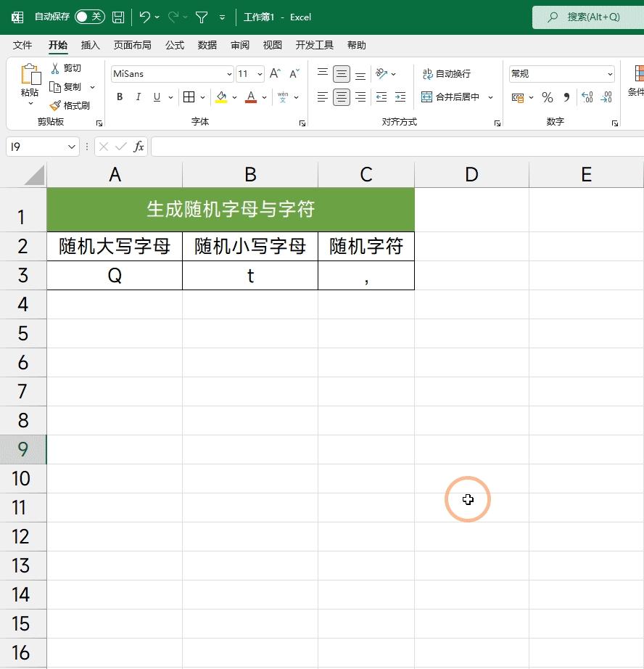The image size is (644, 669).
Task: Expand the 字体 group dialog launcher
Action: pyautogui.click(x=302, y=123)
